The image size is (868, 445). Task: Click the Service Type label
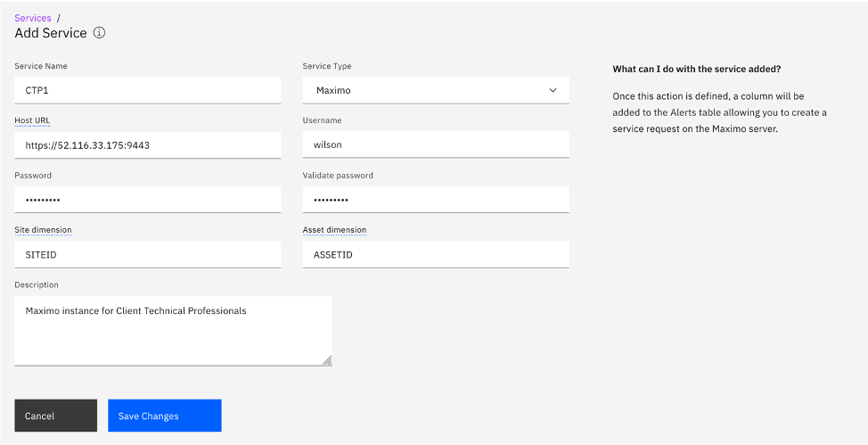click(327, 66)
